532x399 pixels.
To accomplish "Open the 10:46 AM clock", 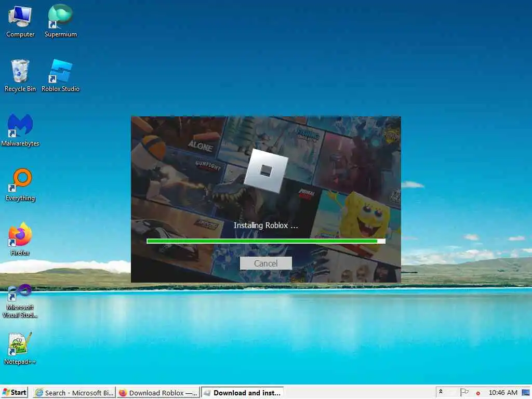I will point(503,393).
